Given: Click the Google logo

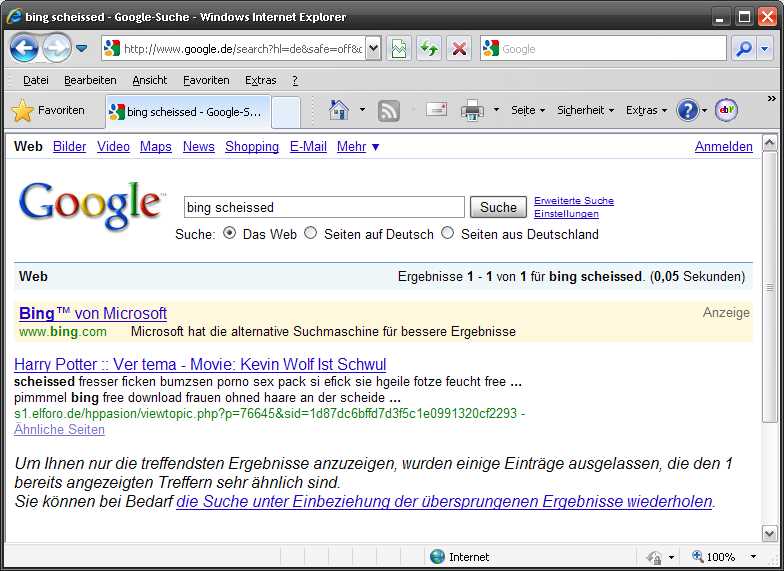Looking at the screenshot, I should click(x=91, y=205).
